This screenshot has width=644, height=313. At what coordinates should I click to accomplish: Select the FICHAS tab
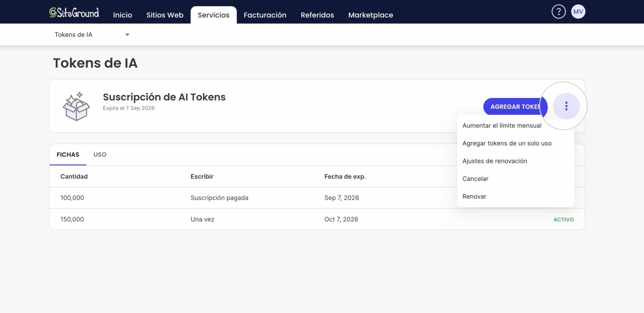[x=68, y=154]
